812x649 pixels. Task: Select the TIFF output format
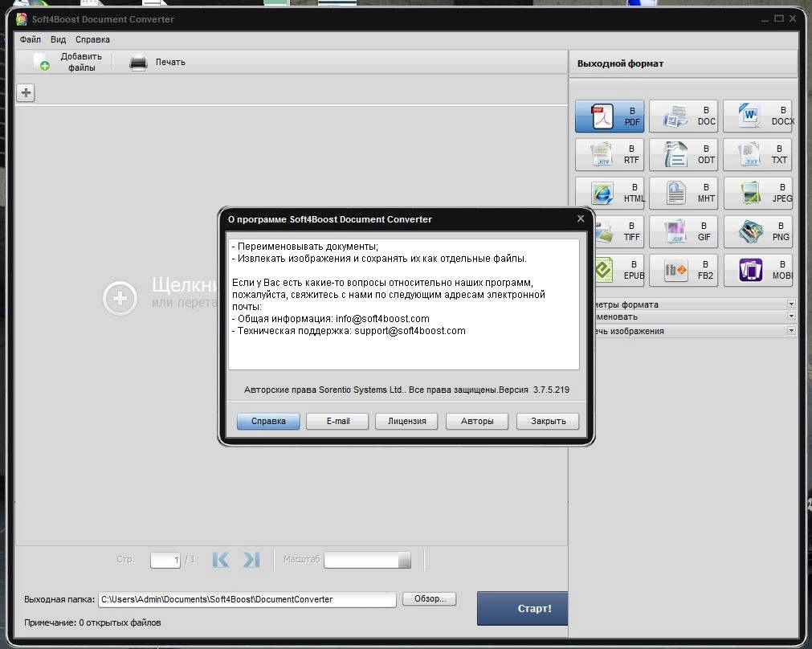(x=619, y=231)
